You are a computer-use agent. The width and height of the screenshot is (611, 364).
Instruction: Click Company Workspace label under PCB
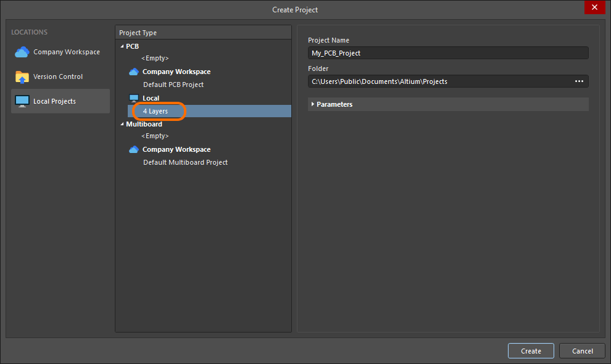click(x=177, y=72)
